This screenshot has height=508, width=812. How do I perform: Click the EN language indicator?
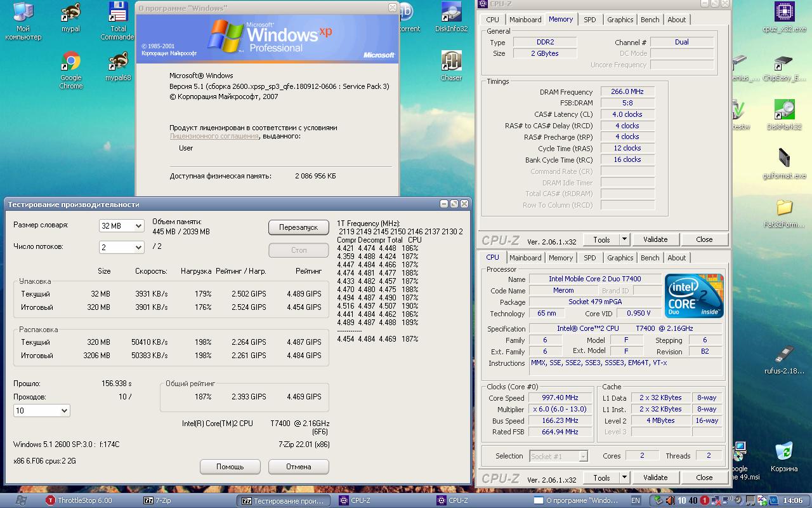point(636,500)
